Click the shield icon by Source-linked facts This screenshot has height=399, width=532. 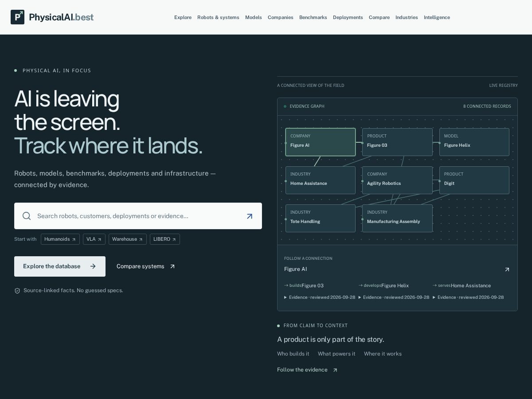coord(17,291)
